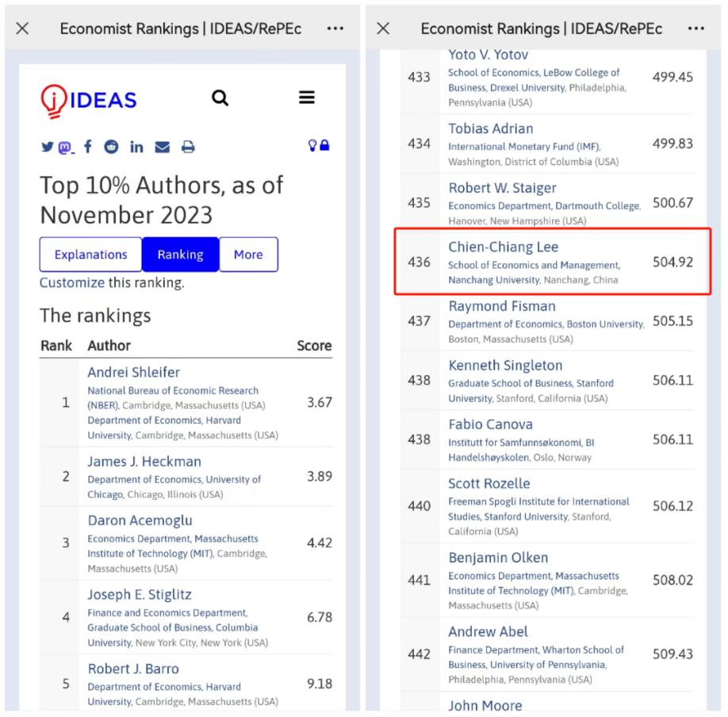Select the Ranking tab
This screenshot has height=717, width=728.
click(x=181, y=255)
